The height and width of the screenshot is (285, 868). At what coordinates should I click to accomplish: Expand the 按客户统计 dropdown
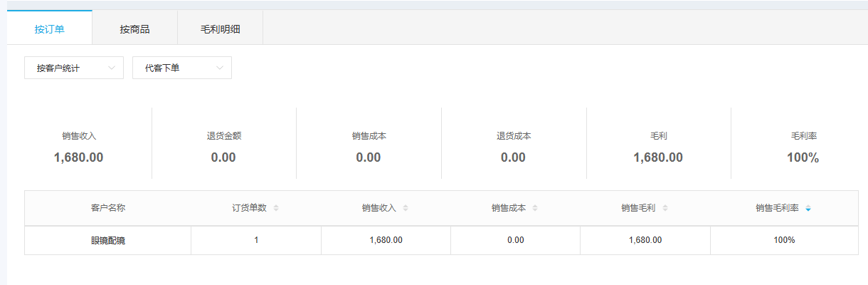pos(74,68)
